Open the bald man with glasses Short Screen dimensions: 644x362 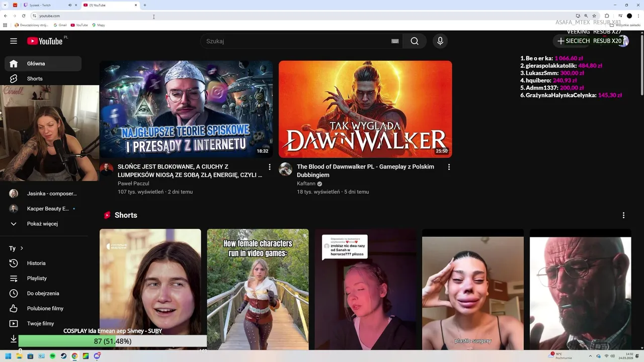coord(580,290)
